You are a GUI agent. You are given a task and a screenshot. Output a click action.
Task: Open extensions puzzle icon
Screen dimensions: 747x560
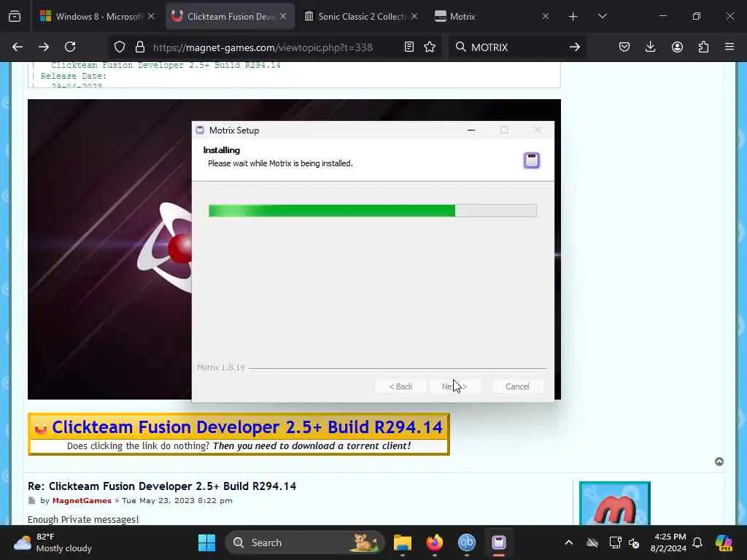703,47
